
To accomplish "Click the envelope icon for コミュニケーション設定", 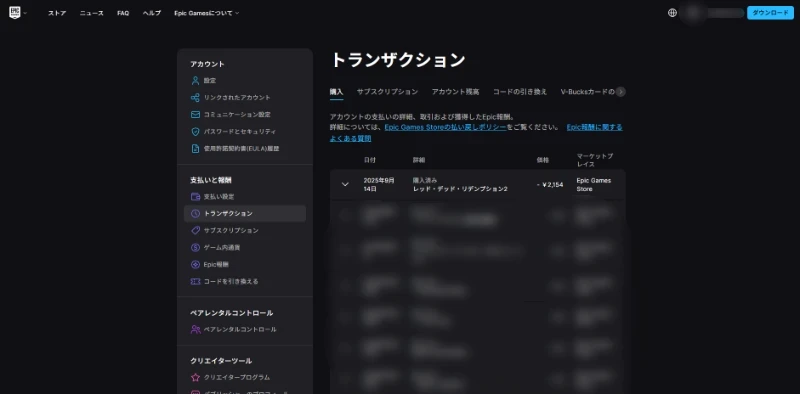I will click(x=195, y=114).
